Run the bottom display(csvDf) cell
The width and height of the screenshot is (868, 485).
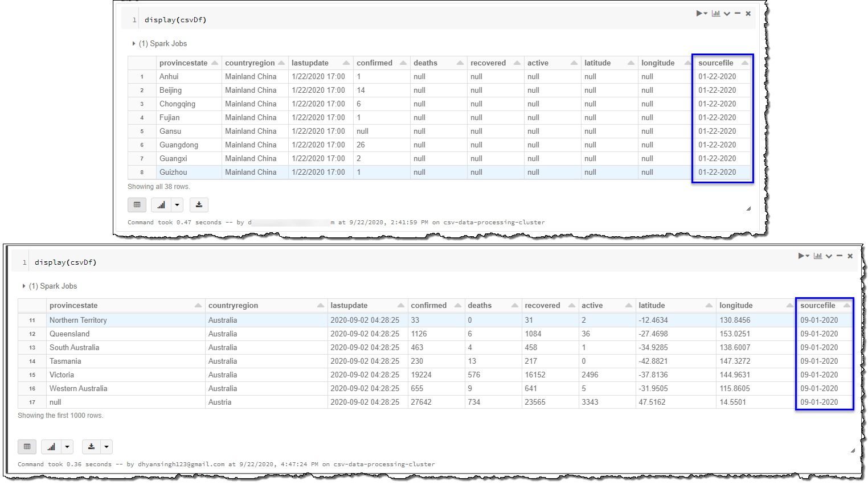[802, 256]
